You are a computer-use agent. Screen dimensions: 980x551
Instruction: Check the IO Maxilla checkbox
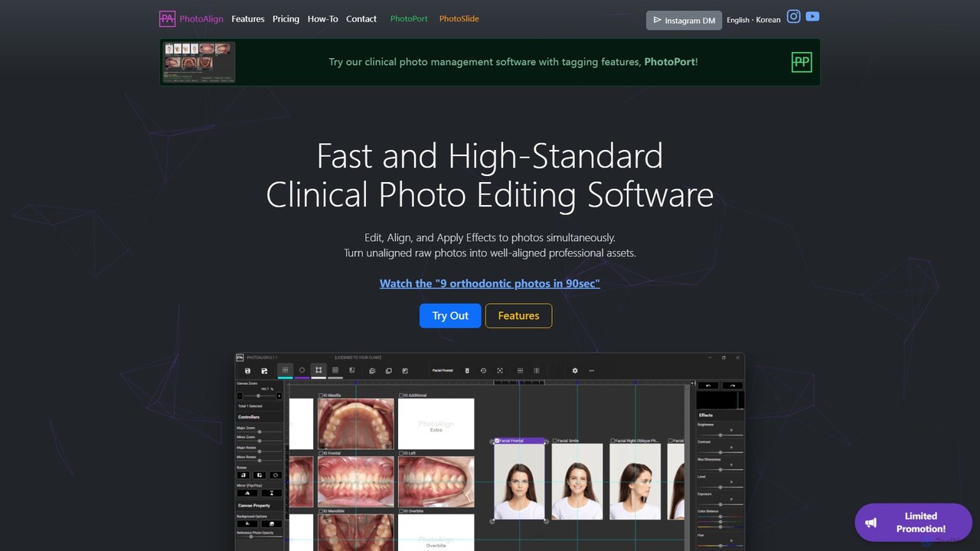click(321, 396)
